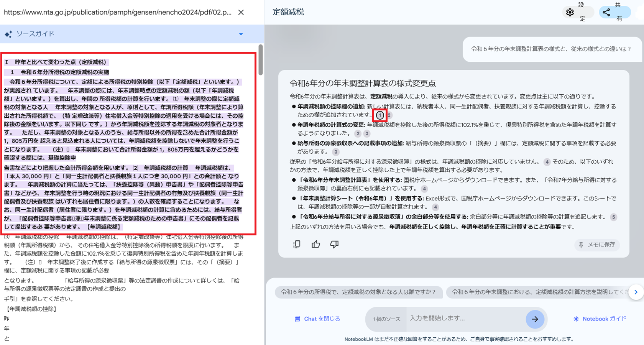
Task: Select suggested question about 定額減税の対象となる人
Action: pyautogui.click(x=358, y=292)
